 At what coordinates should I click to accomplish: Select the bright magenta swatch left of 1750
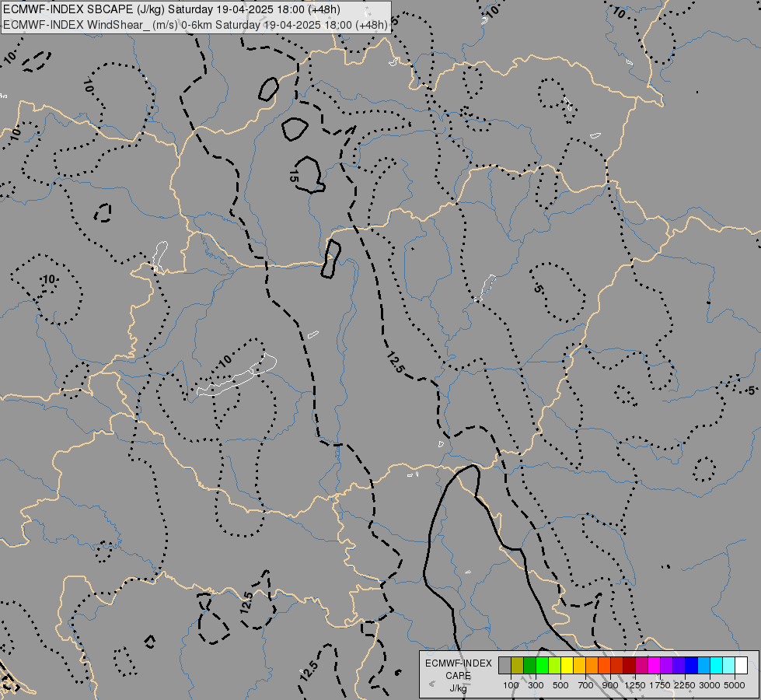click(655, 665)
